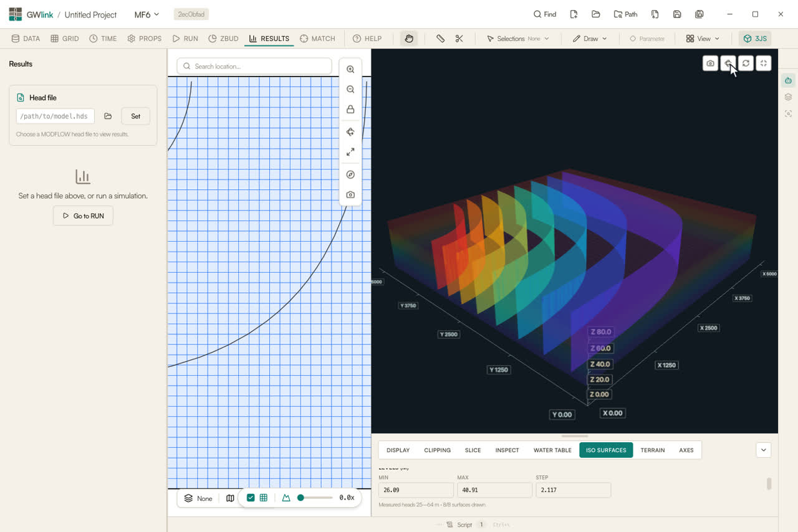Open the Draw dropdown menu
Viewport: 798px width, 532px height.
[590, 39]
